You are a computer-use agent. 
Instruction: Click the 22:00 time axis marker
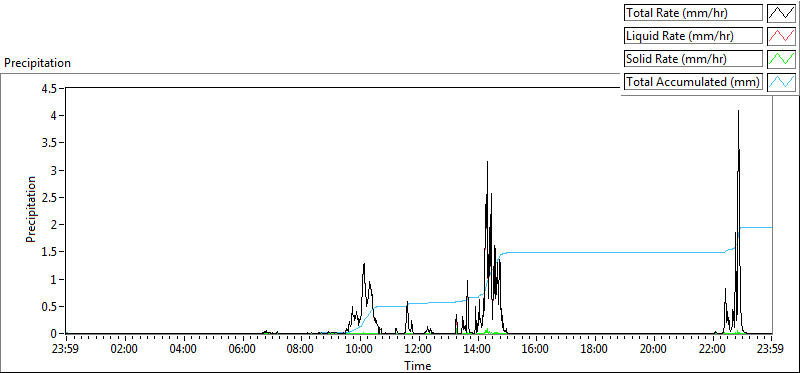pos(713,350)
